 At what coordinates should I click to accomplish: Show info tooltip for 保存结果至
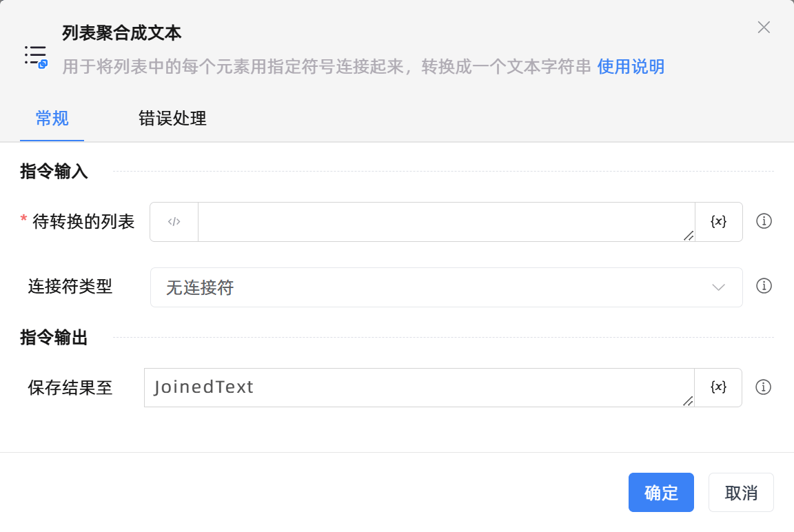763,387
